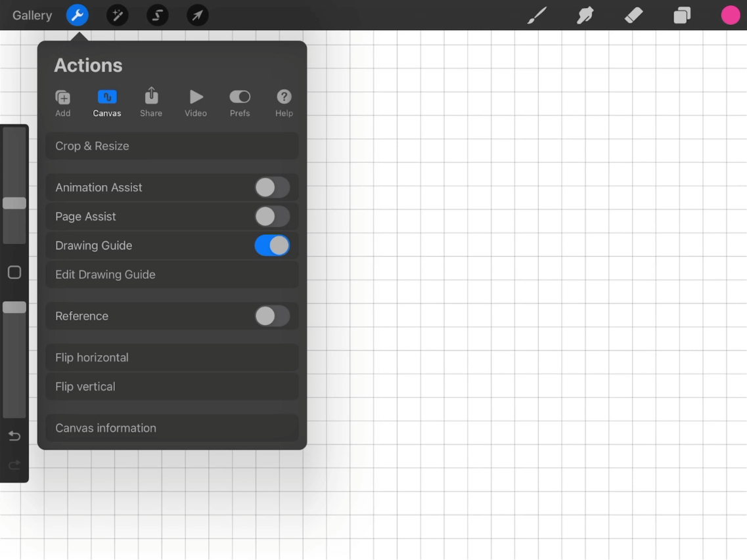Image resolution: width=747 pixels, height=560 pixels.
Task: Select the Brush tool
Action: point(536,15)
